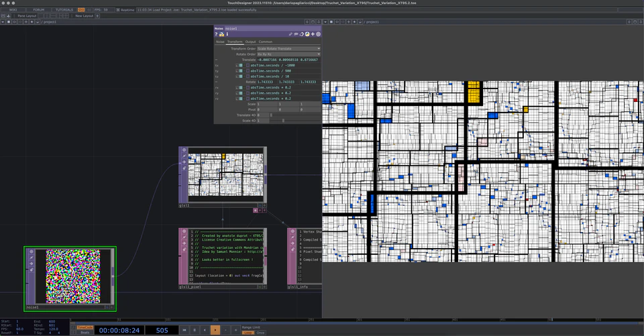This screenshot has height=336, width=644.
Task: Open right pane type dropdown arrow
Action: (x=326, y=21)
